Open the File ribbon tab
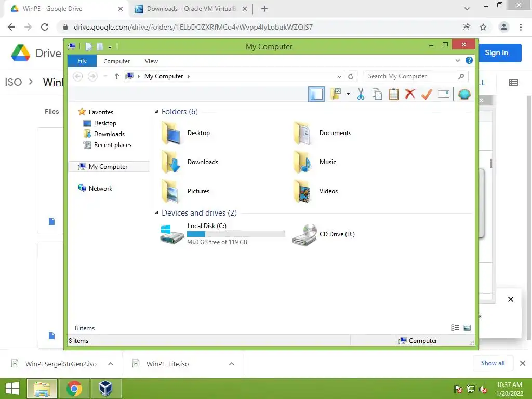This screenshot has width=532, height=399. (82, 61)
